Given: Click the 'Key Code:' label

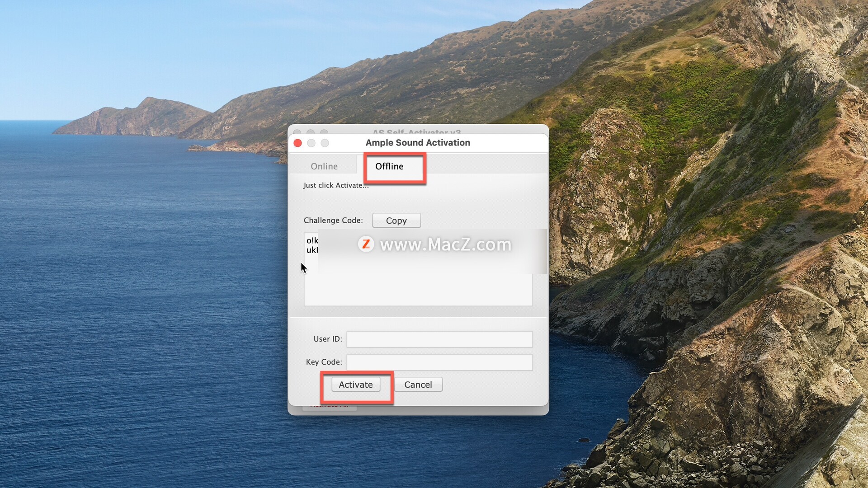Looking at the screenshot, I should click(324, 362).
